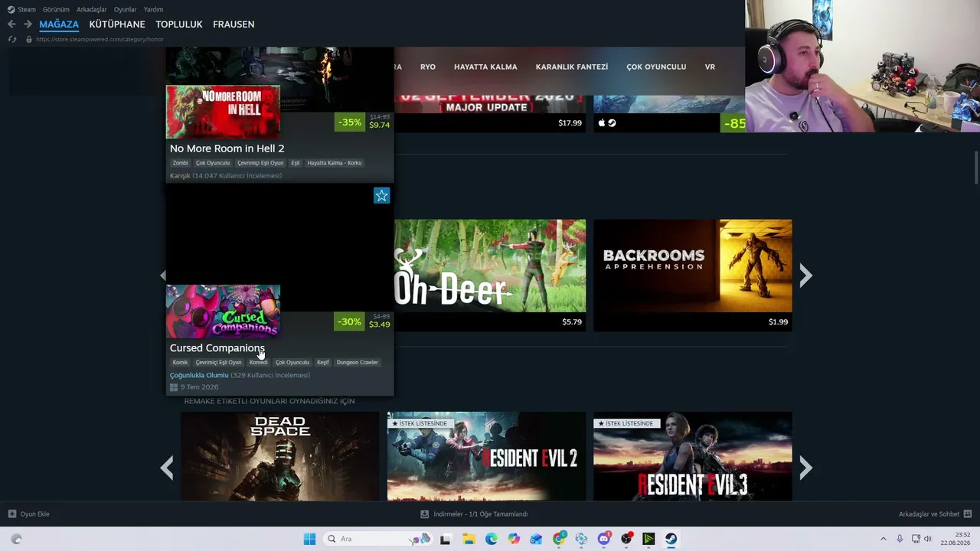Open the Oyunlar menu
The image size is (980, 551).
coord(125,9)
